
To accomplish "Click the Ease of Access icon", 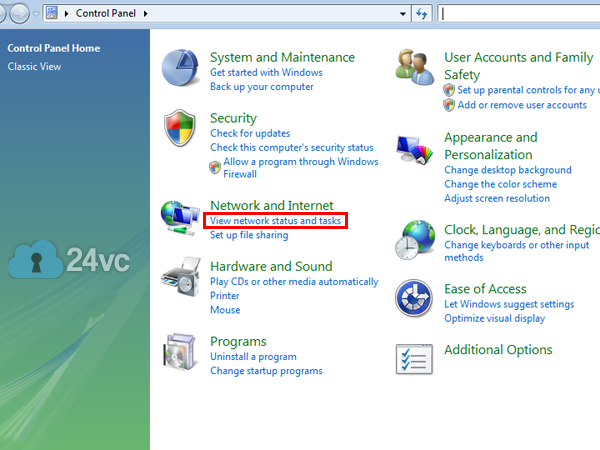I will click(x=414, y=298).
